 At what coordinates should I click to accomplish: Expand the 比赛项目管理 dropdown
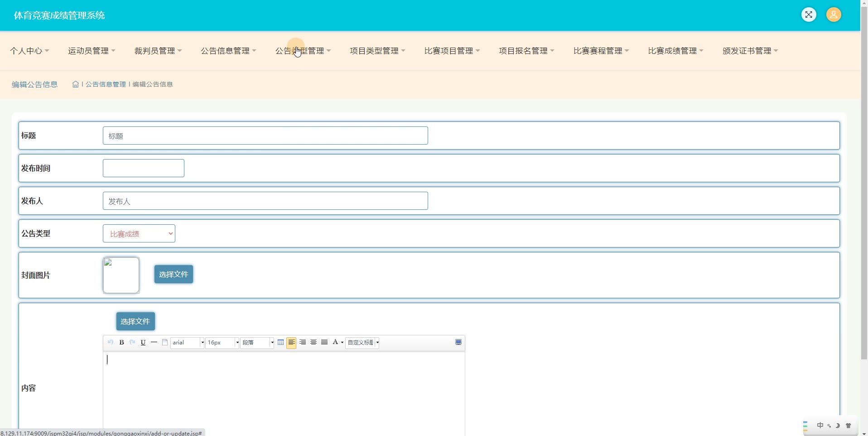point(452,51)
